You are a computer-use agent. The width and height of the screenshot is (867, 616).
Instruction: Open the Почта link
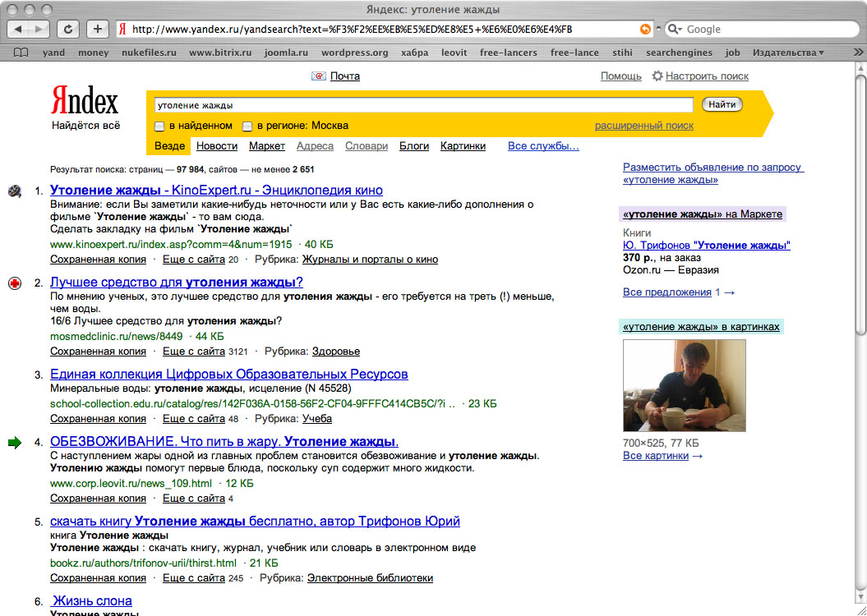coord(345,76)
